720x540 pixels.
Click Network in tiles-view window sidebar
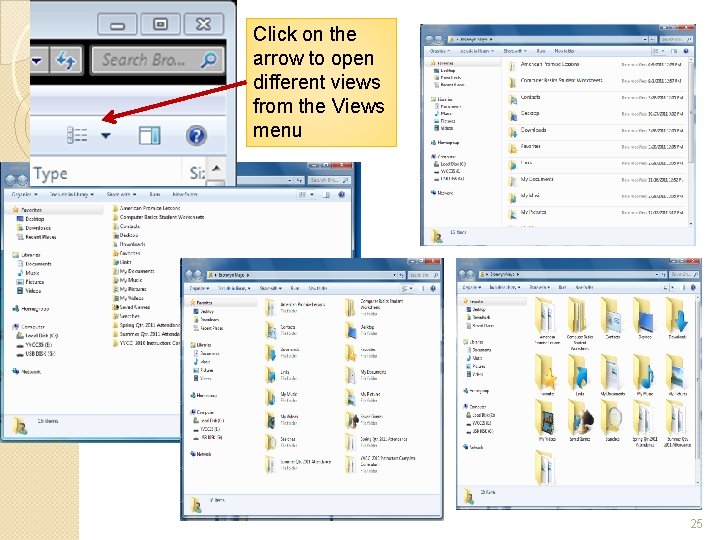click(201, 454)
